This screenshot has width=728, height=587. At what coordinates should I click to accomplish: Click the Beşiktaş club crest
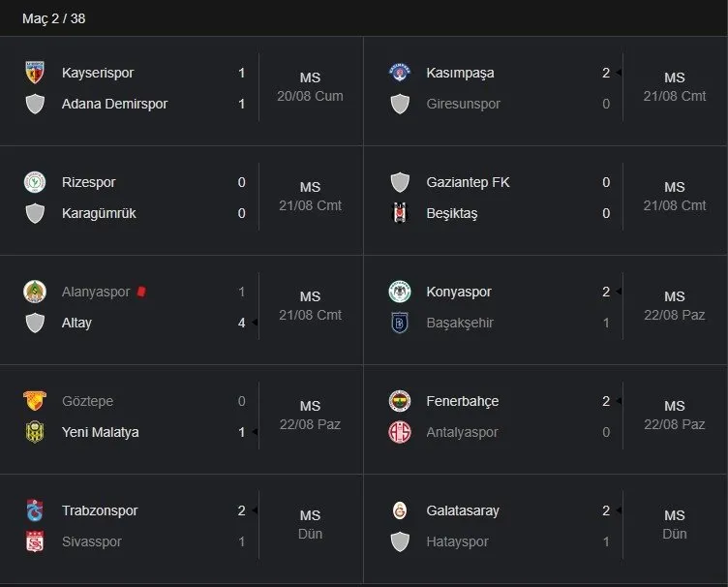tap(400, 213)
